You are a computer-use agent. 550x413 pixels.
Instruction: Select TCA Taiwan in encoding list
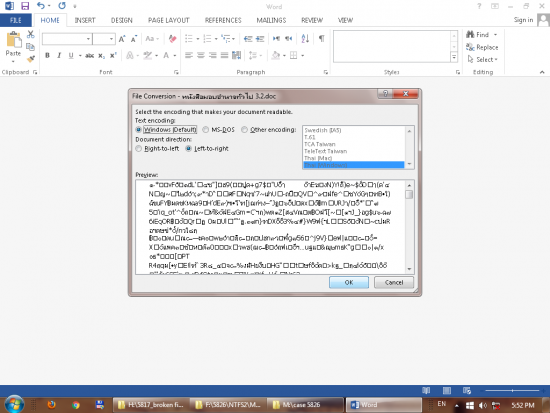pyautogui.click(x=354, y=144)
